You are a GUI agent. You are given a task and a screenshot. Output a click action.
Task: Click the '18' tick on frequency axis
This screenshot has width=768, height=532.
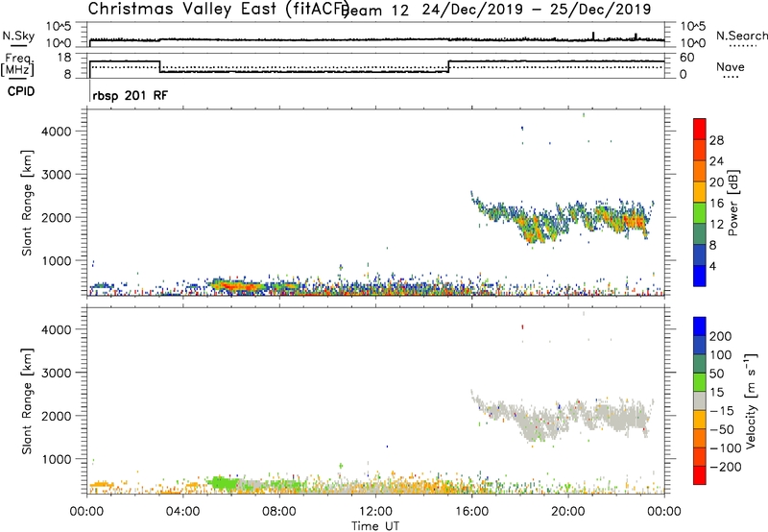point(64,58)
